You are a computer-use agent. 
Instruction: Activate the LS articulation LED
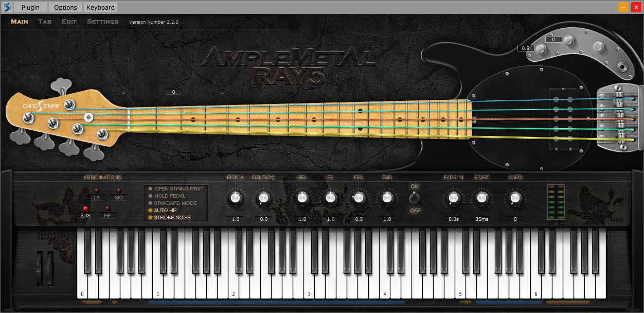[97, 190]
